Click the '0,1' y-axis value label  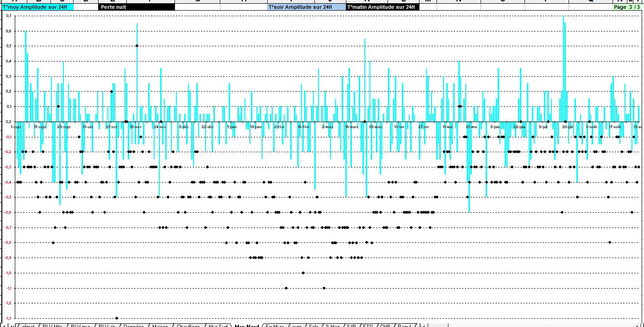tap(9, 107)
